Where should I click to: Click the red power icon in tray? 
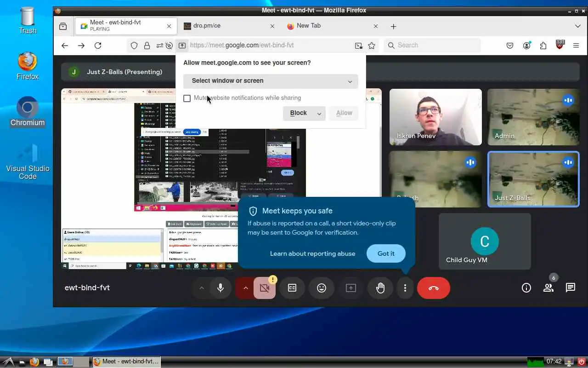(582, 362)
